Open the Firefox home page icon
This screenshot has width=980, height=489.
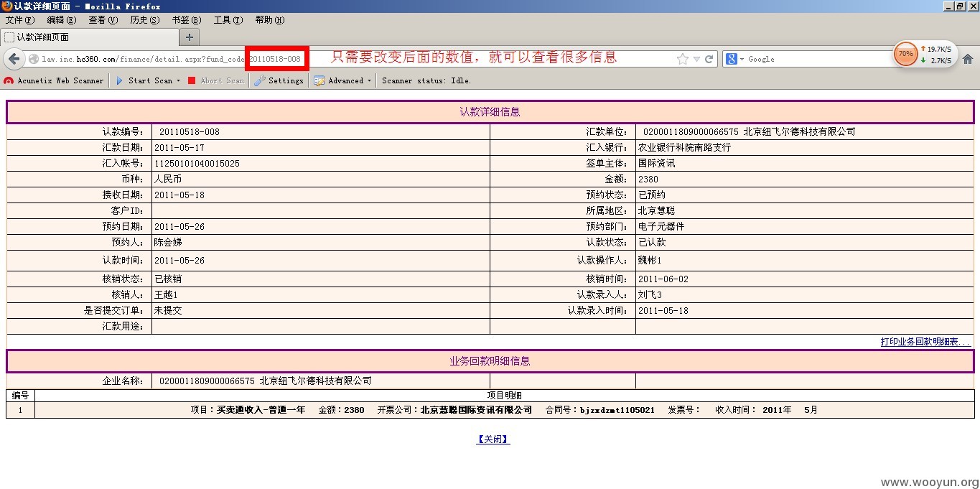coord(967,59)
